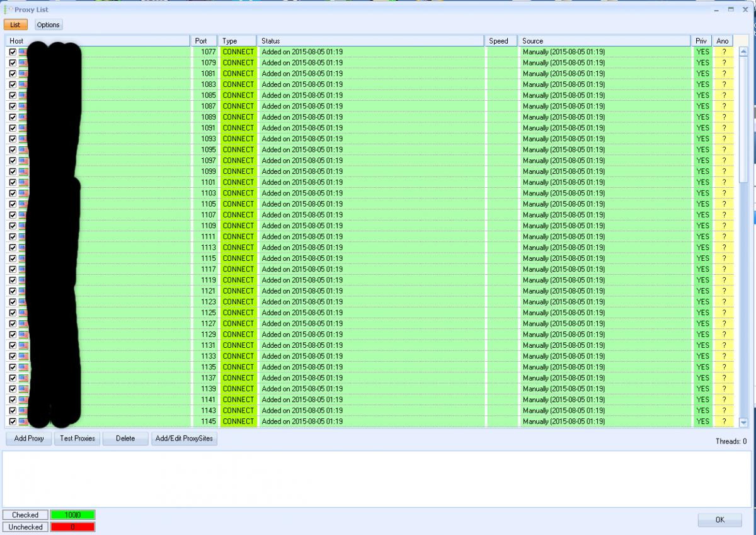The width and height of the screenshot is (756, 535).
Task: Select the port 1101 cell
Action: point(205,182)
